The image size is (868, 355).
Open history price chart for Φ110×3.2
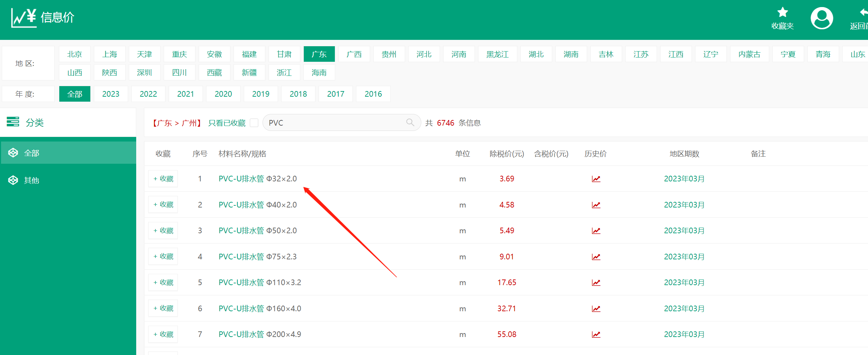pyautogui.click(x=596, y=283)
